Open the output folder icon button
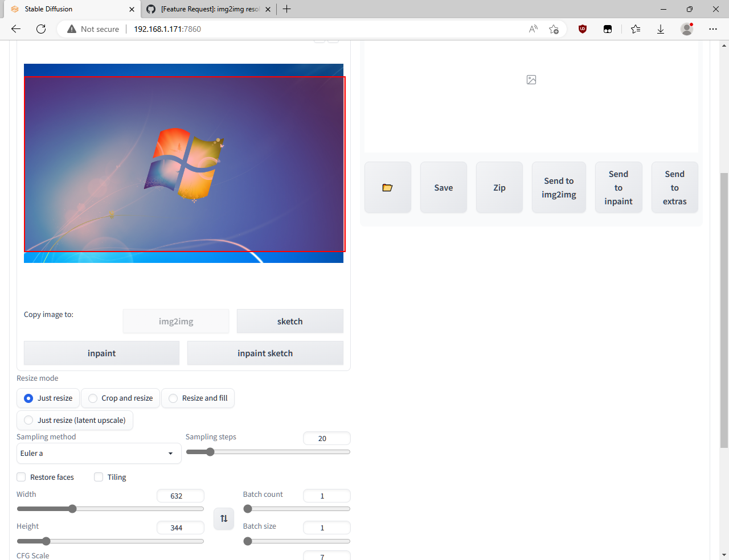 (x=387, y=187)
